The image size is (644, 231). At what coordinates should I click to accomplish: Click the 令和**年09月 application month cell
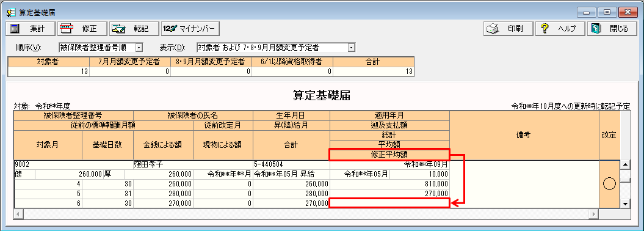pyautogui.click(x=390, y=164)
